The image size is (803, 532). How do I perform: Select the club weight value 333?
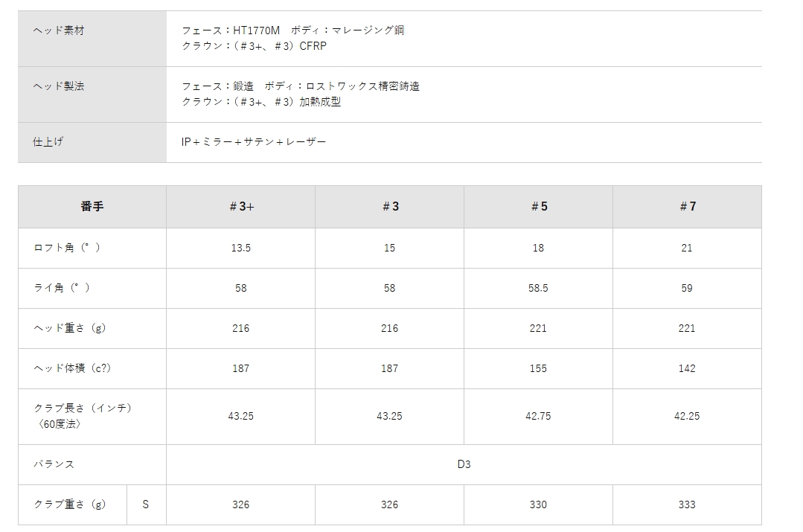coord(687,504)
